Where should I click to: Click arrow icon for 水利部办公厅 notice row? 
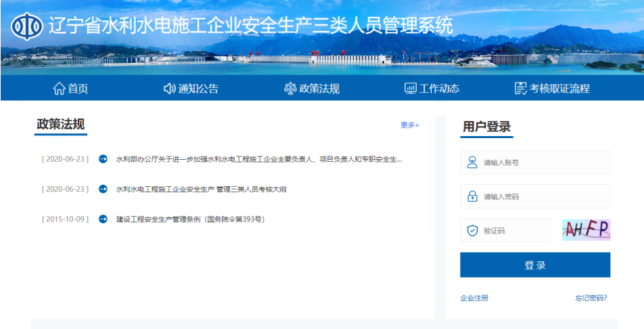(103, 158)
